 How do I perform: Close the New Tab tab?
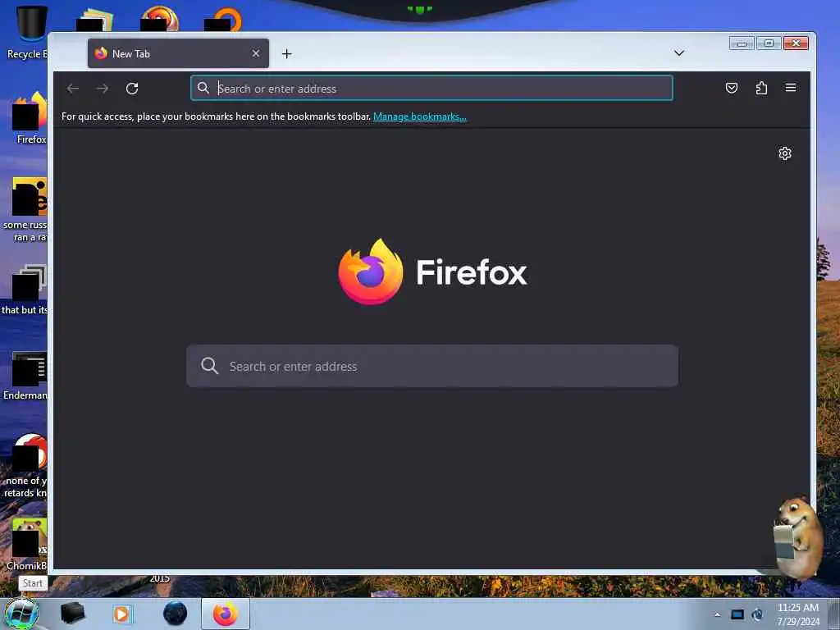(x=256, y=53)
